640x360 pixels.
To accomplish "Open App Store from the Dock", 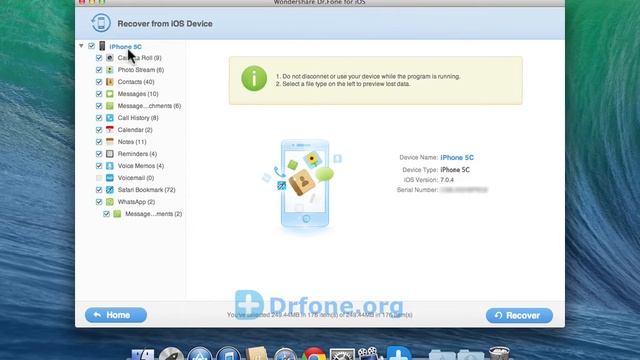I will click(x=200, y=354).
